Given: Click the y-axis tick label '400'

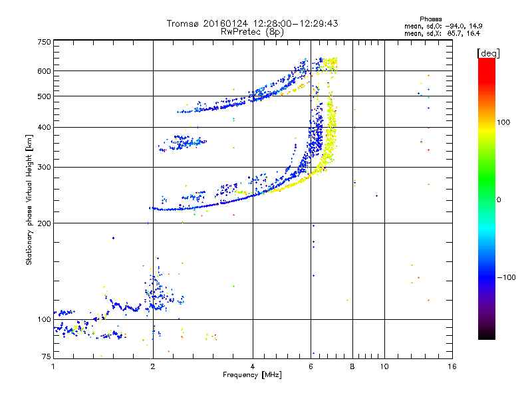Looking at the screenshot, I should point(44,128).
